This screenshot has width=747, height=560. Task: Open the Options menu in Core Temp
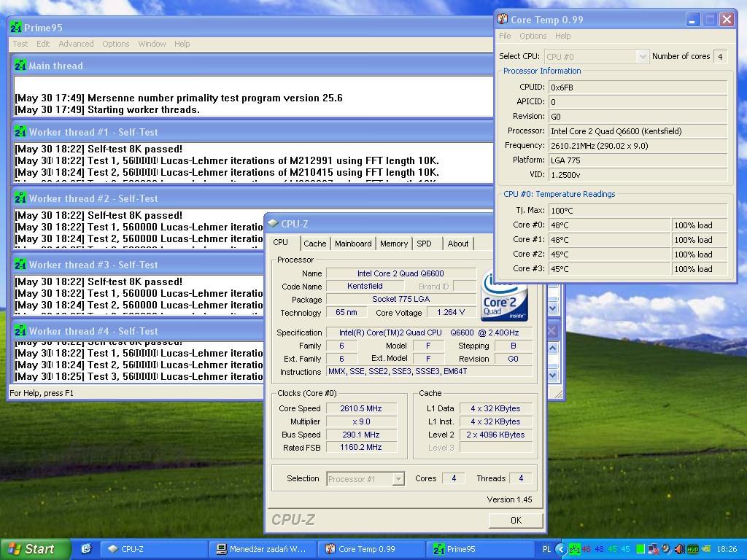pyautogui.click(x=533, y=36)
